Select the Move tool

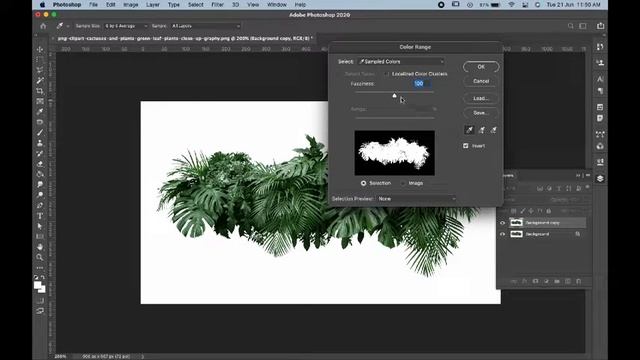(x=40, y=49)
